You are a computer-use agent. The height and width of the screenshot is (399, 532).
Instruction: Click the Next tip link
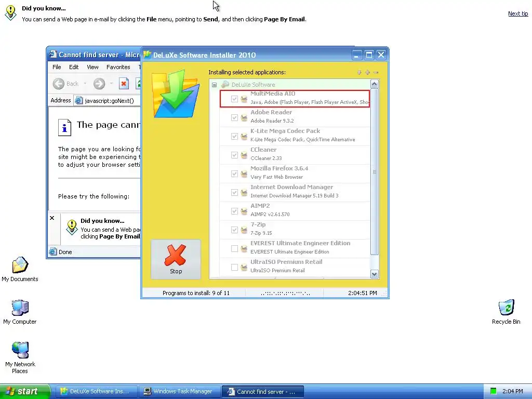tap(518, 14)
